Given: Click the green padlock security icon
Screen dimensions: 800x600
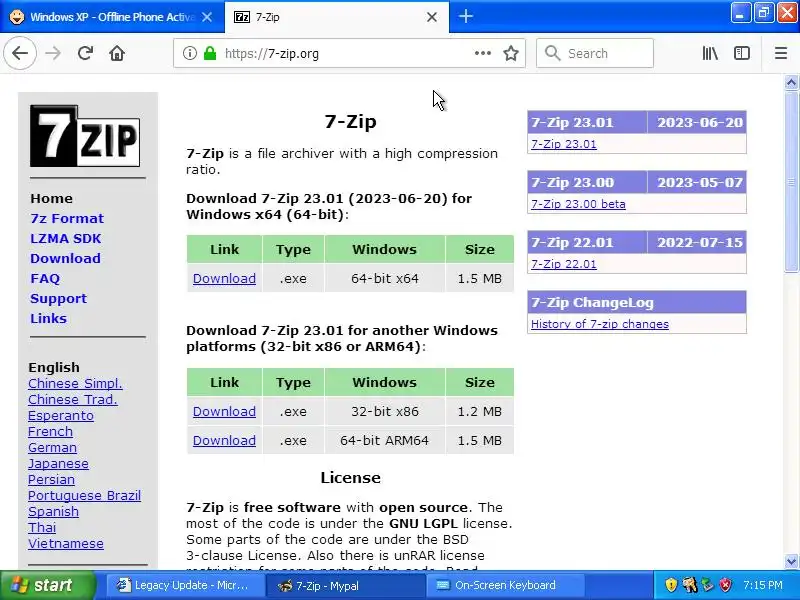Looking at the screenshot, I should [210, 53].
